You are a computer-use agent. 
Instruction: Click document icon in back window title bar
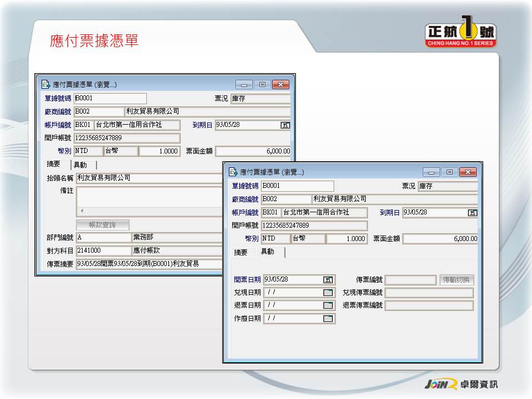click(x=46, y=85)
